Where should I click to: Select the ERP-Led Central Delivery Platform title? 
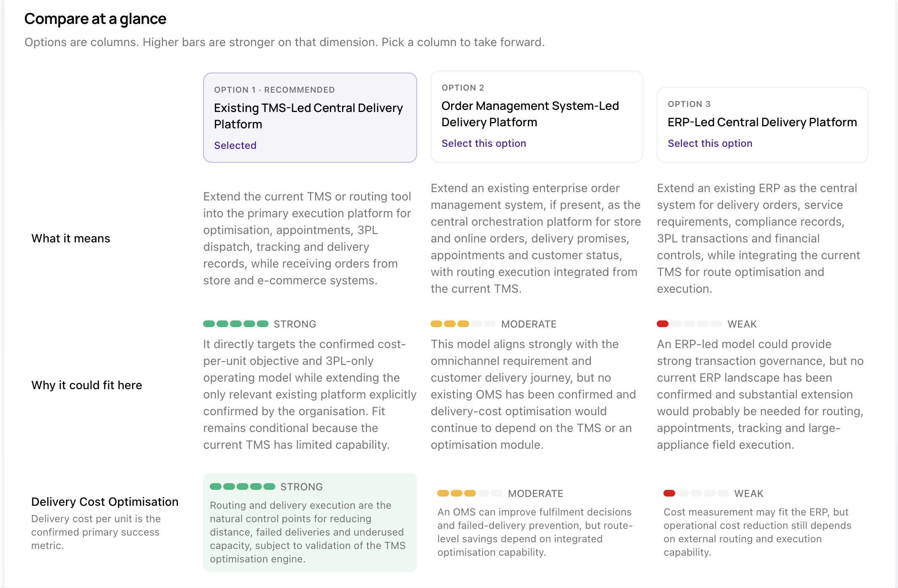tap(762, 122)
